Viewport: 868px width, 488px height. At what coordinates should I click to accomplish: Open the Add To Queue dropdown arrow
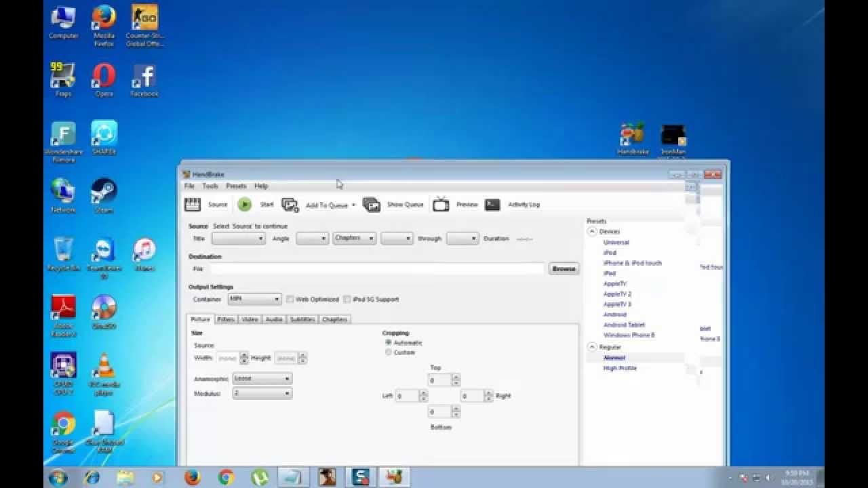(x=353, y=205)
